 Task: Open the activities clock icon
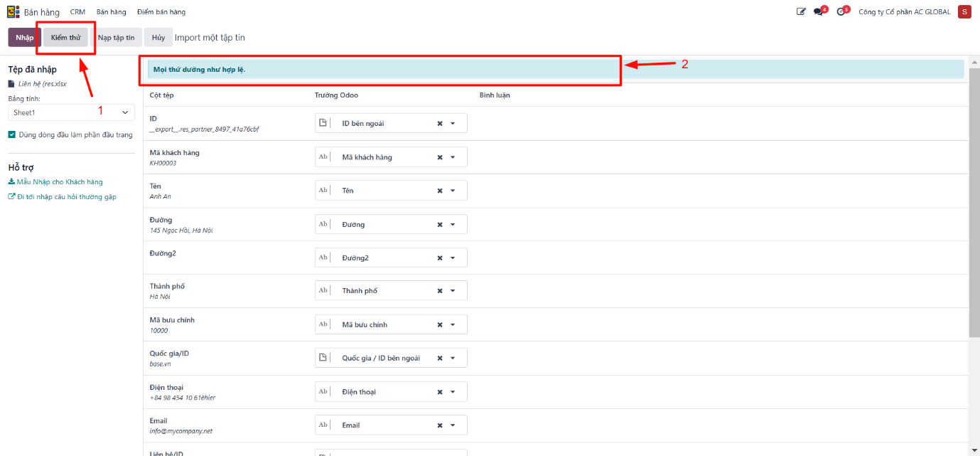(842, 11)
